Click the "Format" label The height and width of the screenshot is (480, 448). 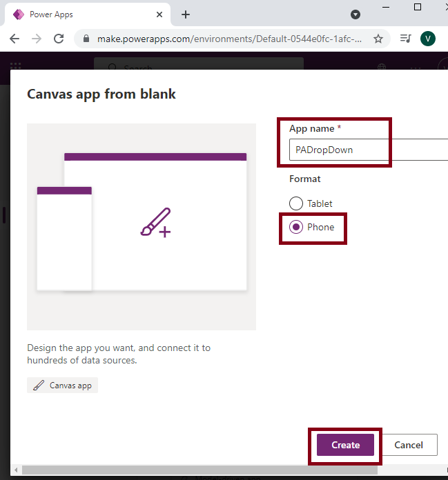(305, 179)
